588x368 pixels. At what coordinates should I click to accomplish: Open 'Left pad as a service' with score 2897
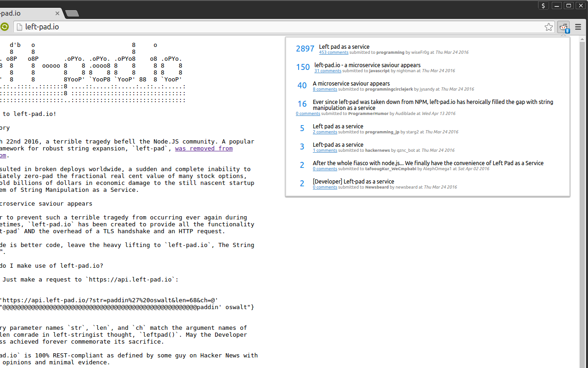pyautogui.click(x=344, y=46)
